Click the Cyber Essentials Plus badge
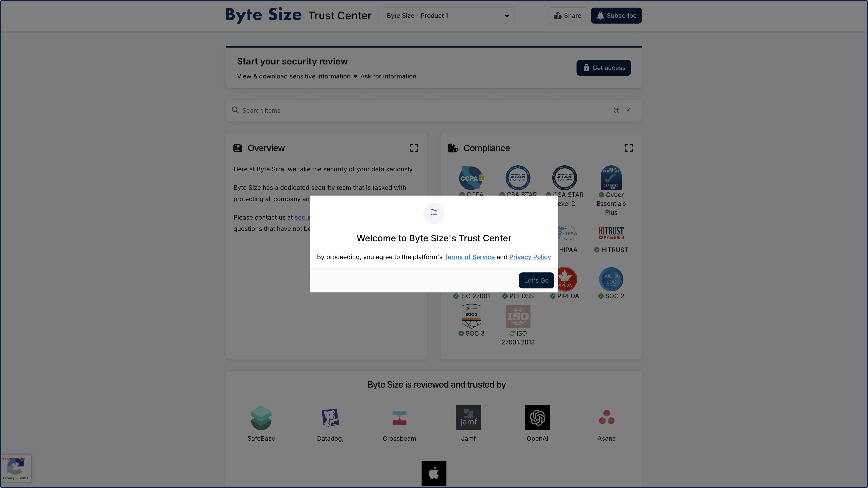 (x=611, y=178)
